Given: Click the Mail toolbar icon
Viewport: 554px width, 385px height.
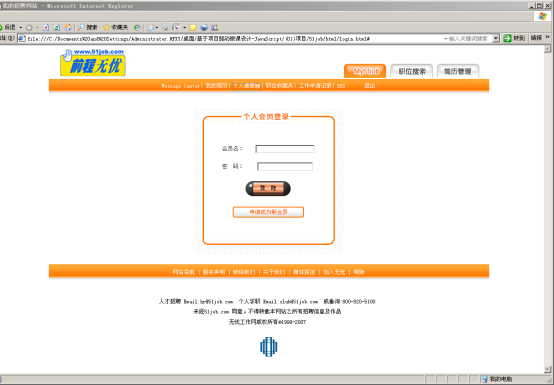Looking at the screenshot, I should tap(151, 28).
